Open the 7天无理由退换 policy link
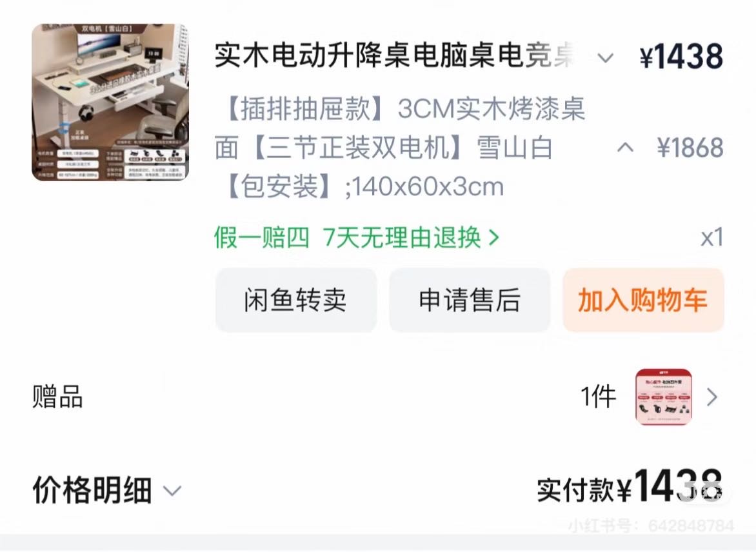756x552 pixels. pos(403,237)
